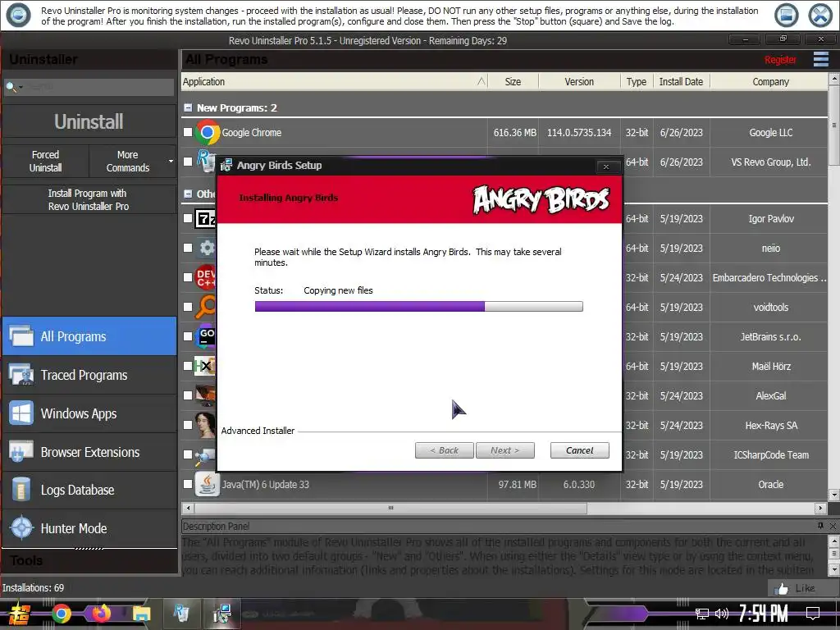Collapse the New Programs group
Screen dimensions: 840x630
pyautogui.click(x=188, y=107)
